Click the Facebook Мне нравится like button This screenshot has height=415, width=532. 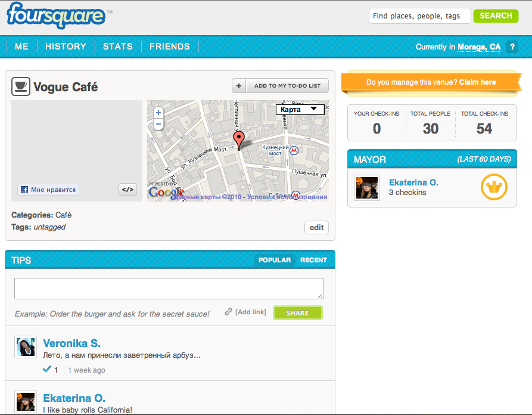point(48,190)
